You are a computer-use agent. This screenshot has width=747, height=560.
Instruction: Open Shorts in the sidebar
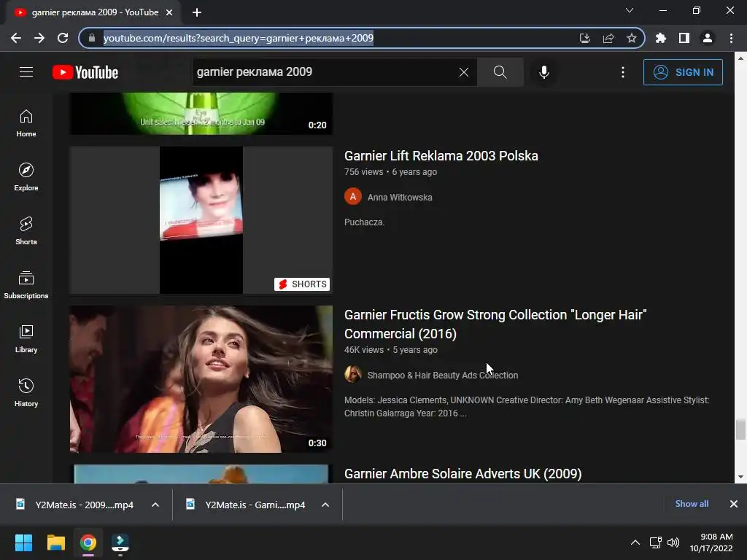pos(26,231)
